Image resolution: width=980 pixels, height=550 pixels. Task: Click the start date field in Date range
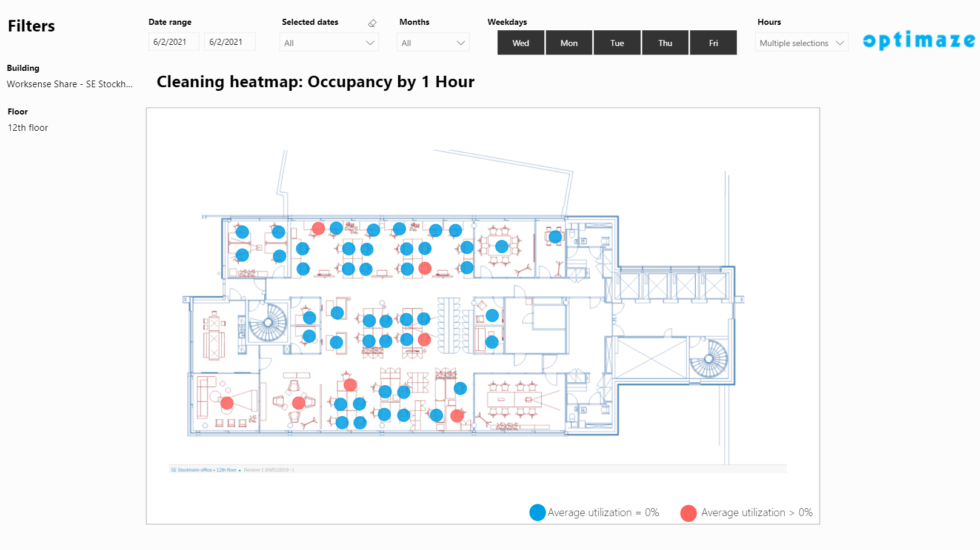pos(173,42)
